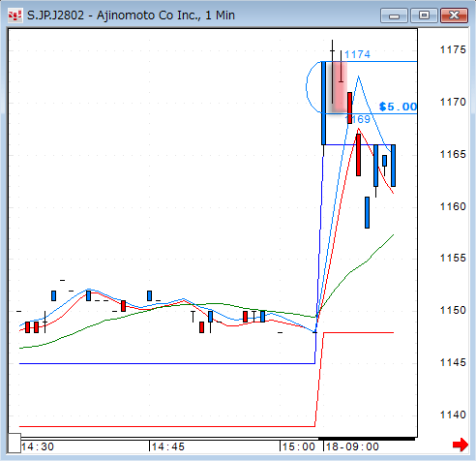Click the 14:45 time axis label
The image size is (476, 461).
(x=168, y=446)
